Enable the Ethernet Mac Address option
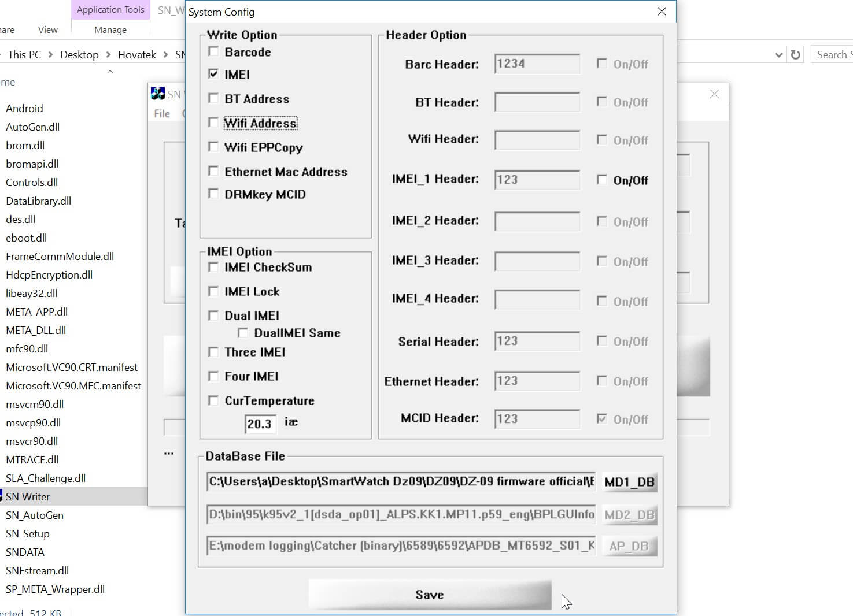This screenshot has width=853, height=616. (x=213, y=171)
